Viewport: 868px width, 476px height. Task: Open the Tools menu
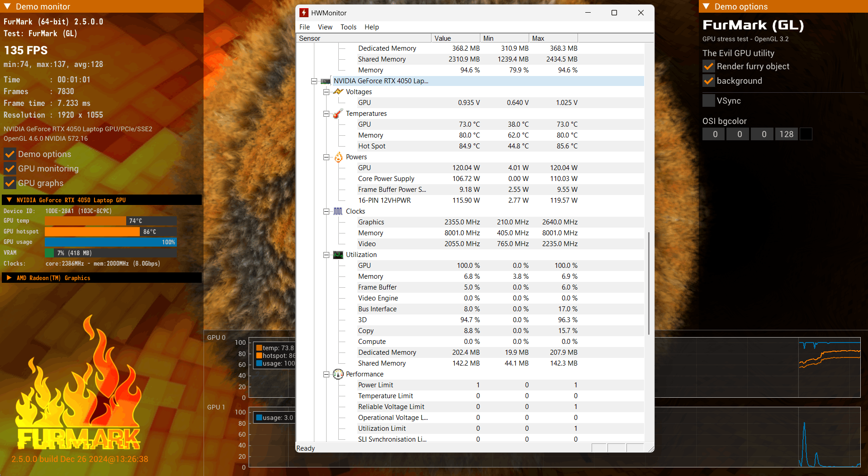pos(348,27)
